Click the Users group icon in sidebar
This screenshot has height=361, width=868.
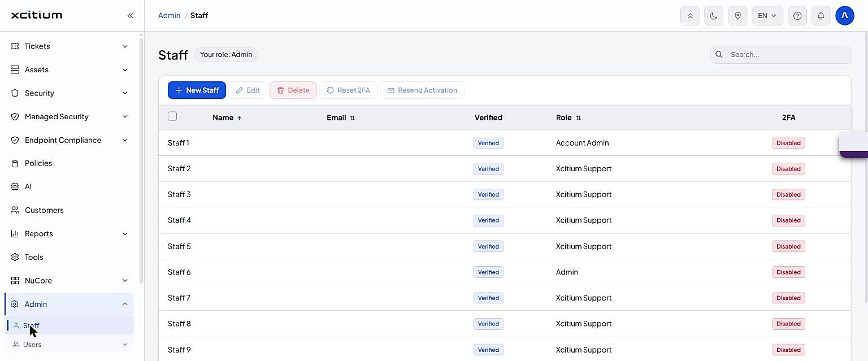pos(16,344)
